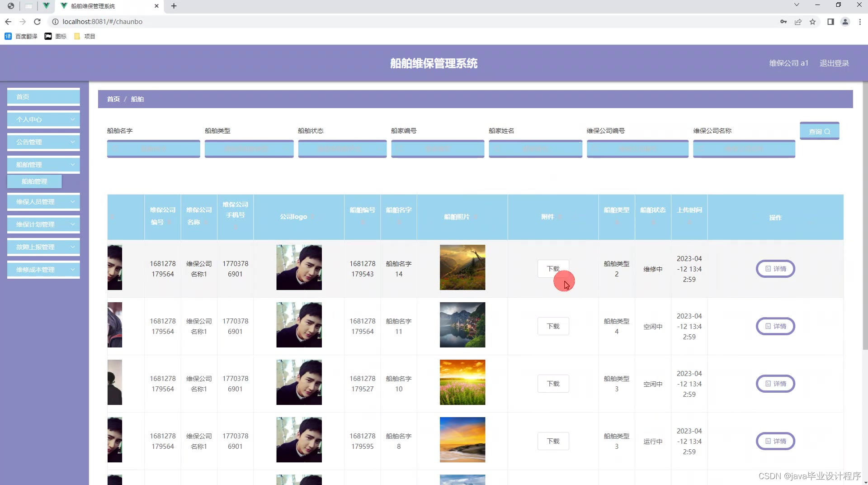Open the 图标 bookmark
868x485 pixels.
(x=56, y=36)
